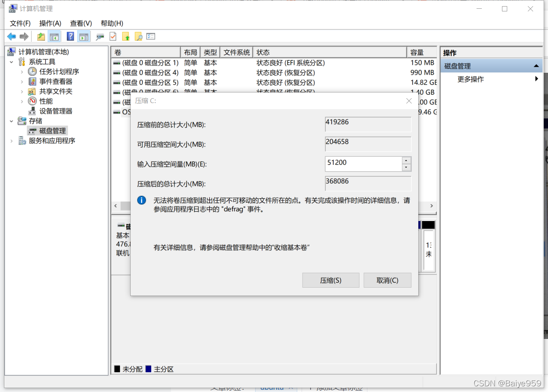This screenshot has height=392, width=548.
Task: Expand the 任务计划程序 node
Action: (22, 71)
